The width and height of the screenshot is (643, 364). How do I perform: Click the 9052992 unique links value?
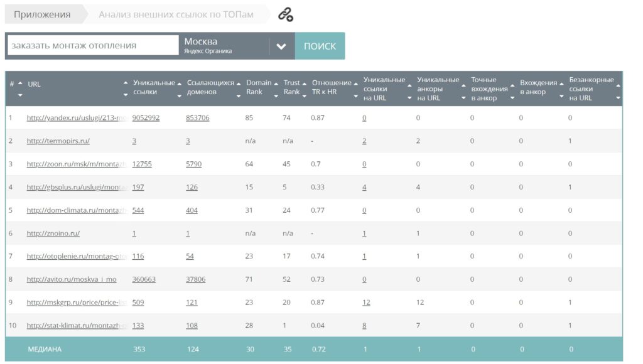[146, 118]
